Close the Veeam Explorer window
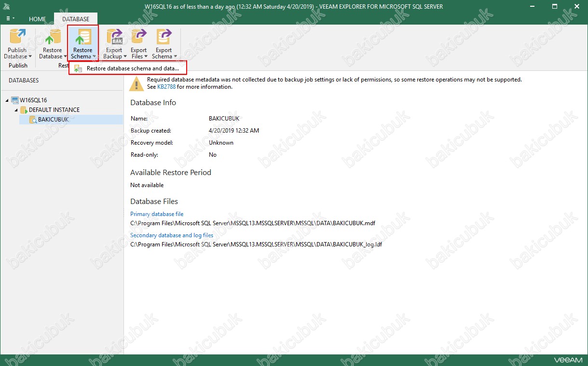This screenshot has height=366, width=588. coord(577,7)
